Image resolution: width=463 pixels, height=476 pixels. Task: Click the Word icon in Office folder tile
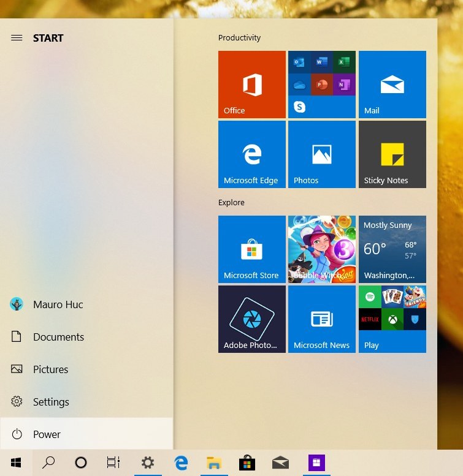pyautogui.click(x=322, y=62)
